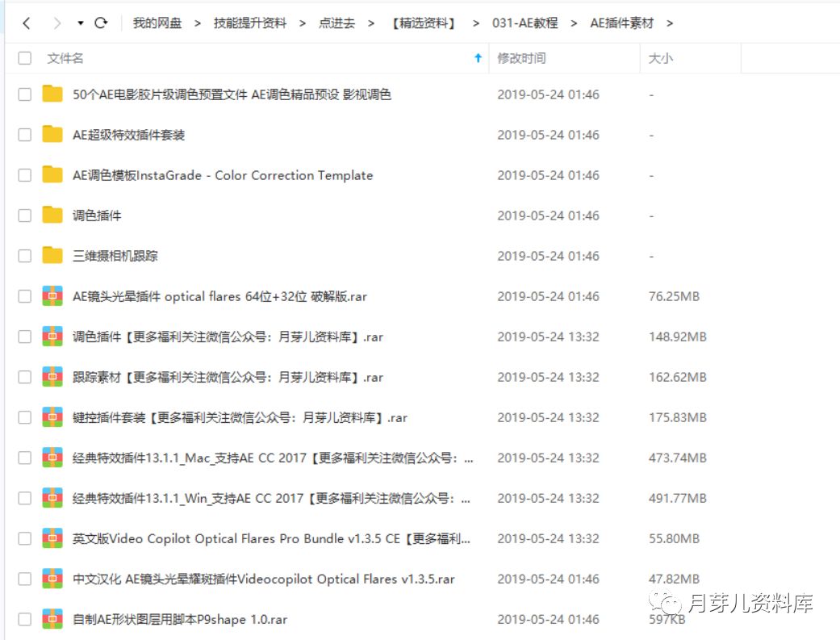Check the select-all checkbox in the header
Image resolution: width=840 pixels, height=640 pixels.
pyautogui.click(x=23, y=57)
